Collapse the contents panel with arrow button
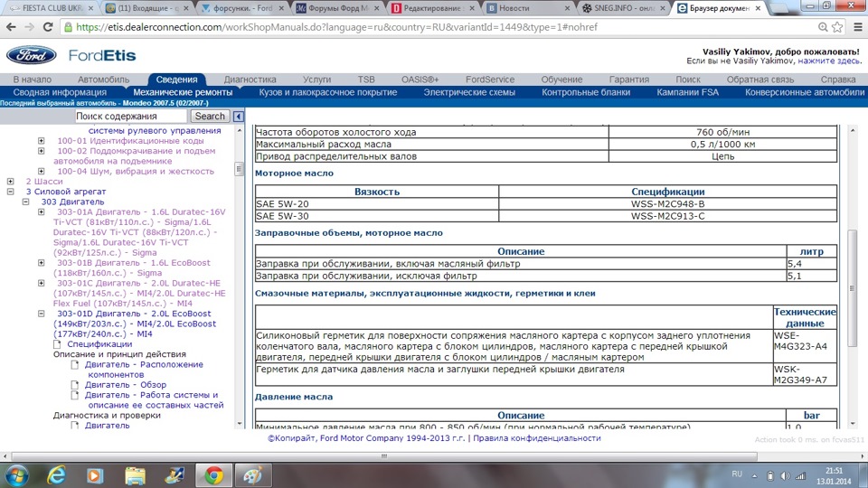This screenshot has width=868, height=488. 239,117
